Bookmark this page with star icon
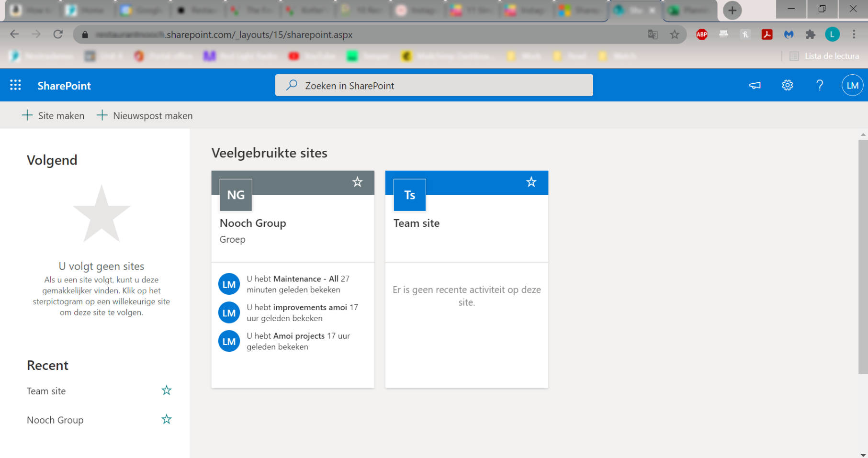868x458 pixels. tap(675, 34)
